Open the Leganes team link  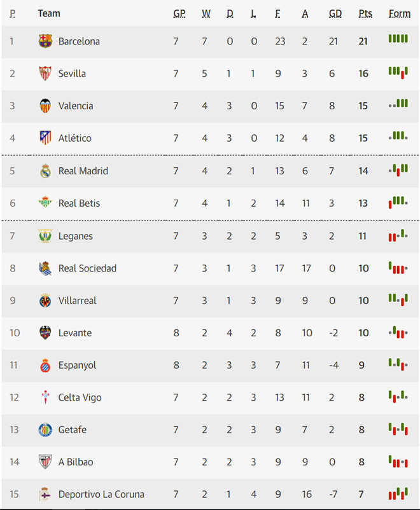75,236
